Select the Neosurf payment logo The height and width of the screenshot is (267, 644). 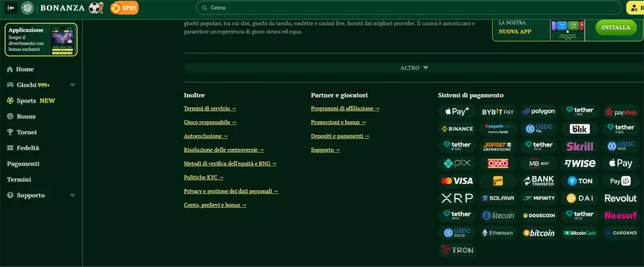(x=621, y=215)
